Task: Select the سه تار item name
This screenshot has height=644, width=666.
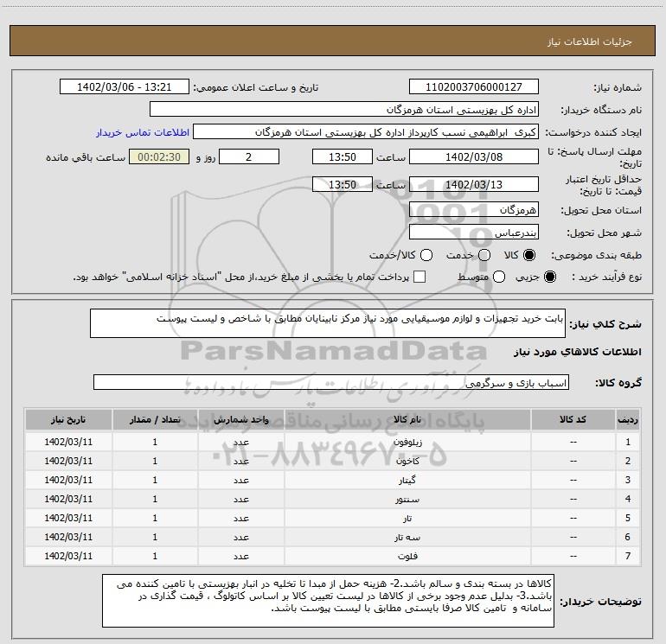Action: pyautogui.click(x=407, y=538)
